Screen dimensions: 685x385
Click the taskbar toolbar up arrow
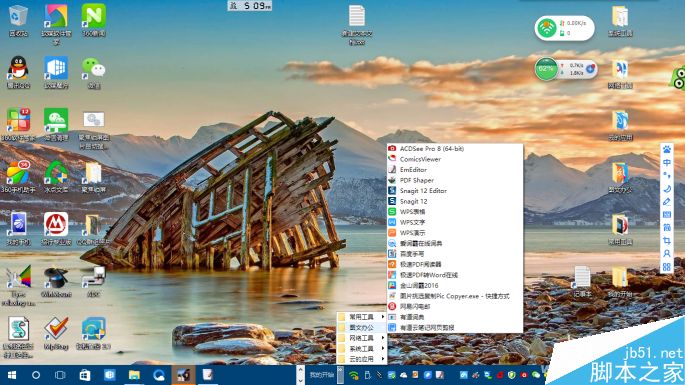300,371
